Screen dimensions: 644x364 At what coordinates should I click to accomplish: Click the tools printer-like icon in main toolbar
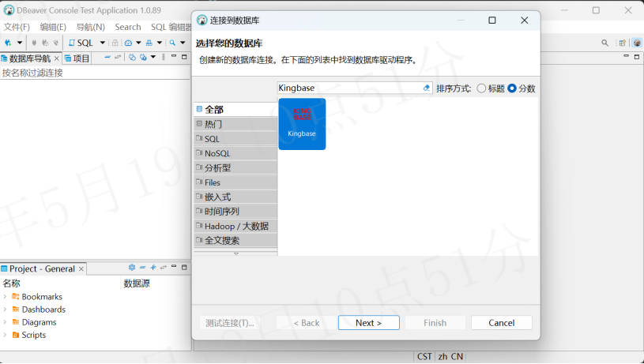tap(149, 43)
